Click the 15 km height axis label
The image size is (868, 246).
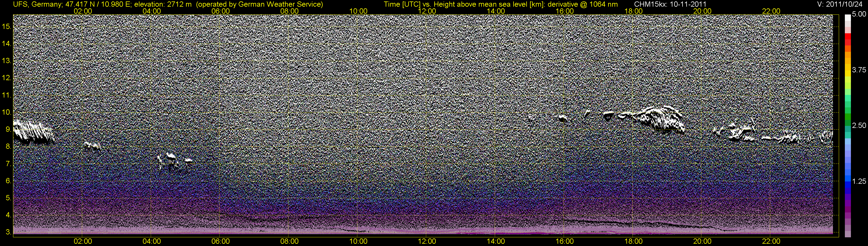point(6,27)
